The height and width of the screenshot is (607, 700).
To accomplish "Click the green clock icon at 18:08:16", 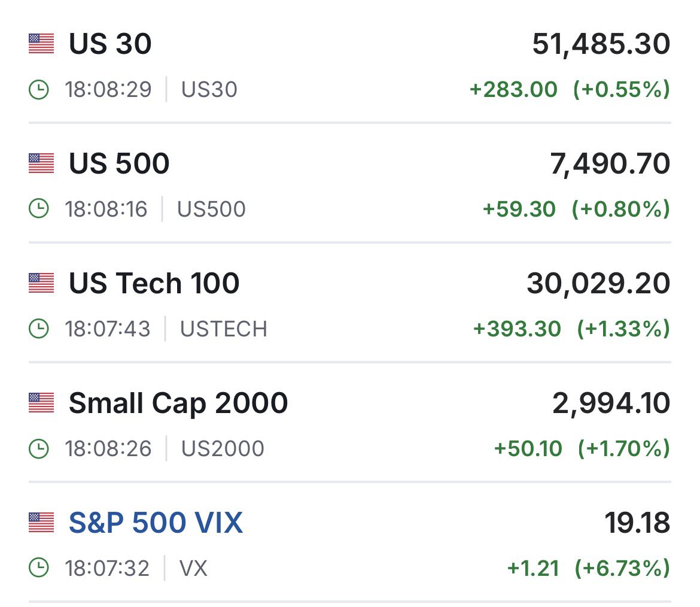I will tap(39, 209).
